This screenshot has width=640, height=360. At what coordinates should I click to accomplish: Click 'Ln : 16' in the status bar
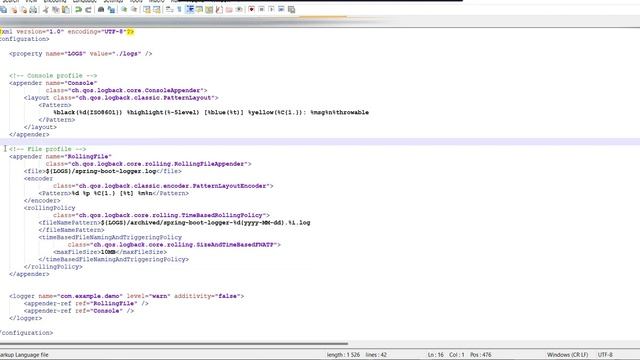[436, 355]
